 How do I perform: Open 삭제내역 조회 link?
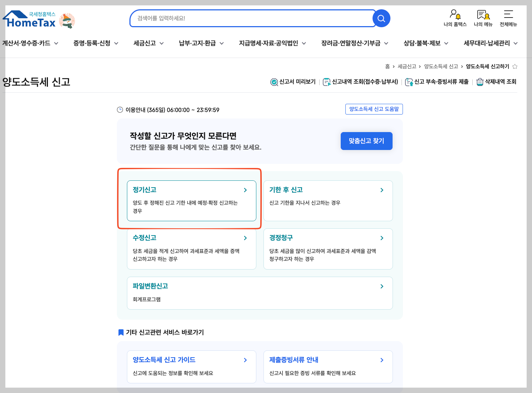tap(501, 82)
